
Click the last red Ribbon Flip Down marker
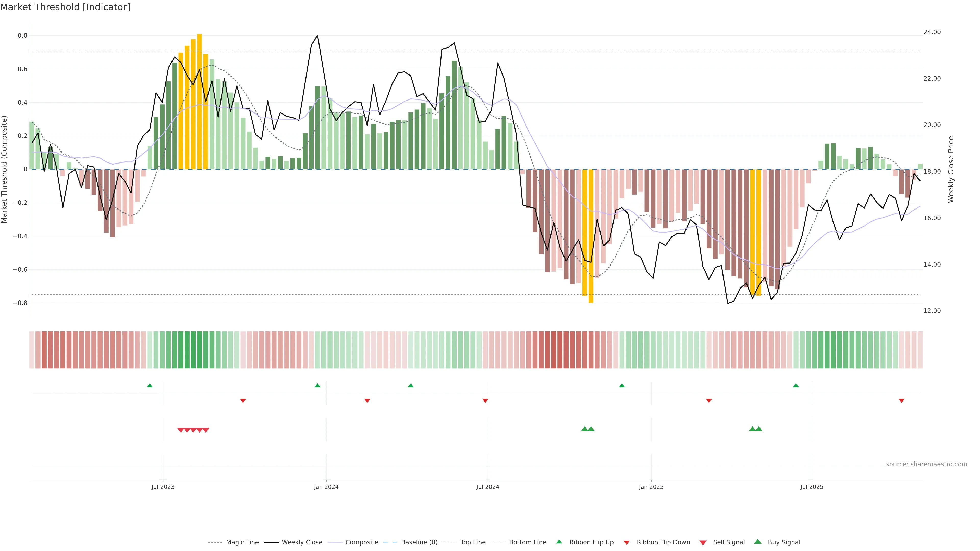coord(901,400)
